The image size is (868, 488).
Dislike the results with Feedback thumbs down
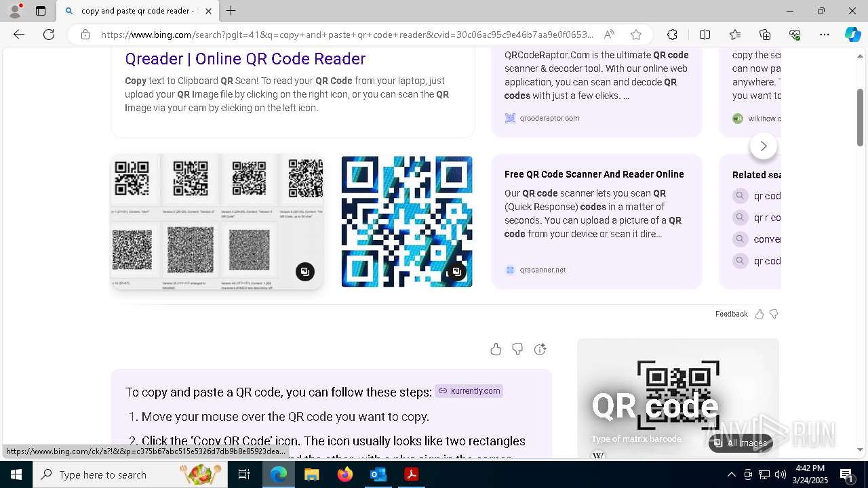pos(774,314)
